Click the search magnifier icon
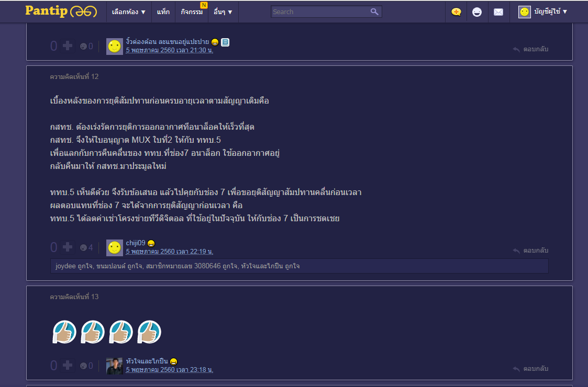This screenshot has height=387, width=588. coord(374,12)
